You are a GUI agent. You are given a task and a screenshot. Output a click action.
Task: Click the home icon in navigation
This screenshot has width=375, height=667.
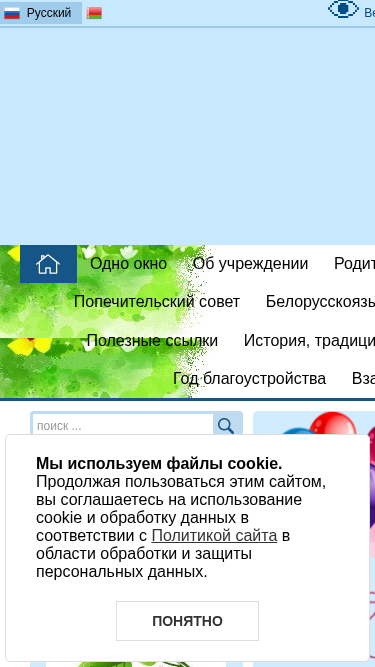(x=48, y=264)
